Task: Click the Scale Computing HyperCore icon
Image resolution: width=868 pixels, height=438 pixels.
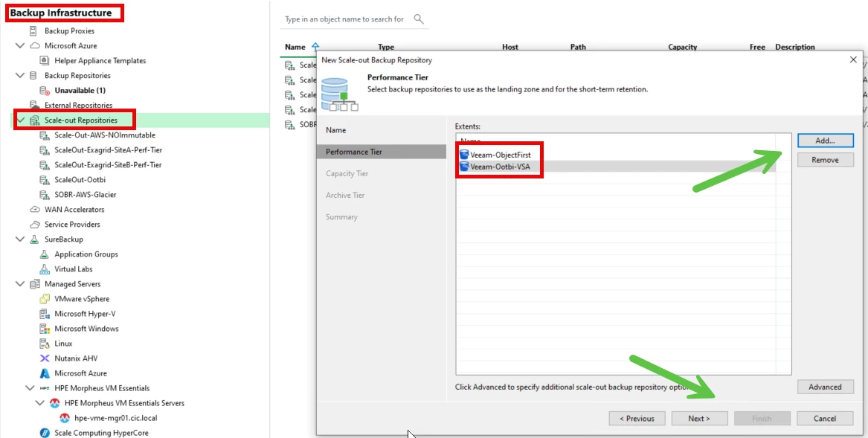Action: tap(45, 433)
